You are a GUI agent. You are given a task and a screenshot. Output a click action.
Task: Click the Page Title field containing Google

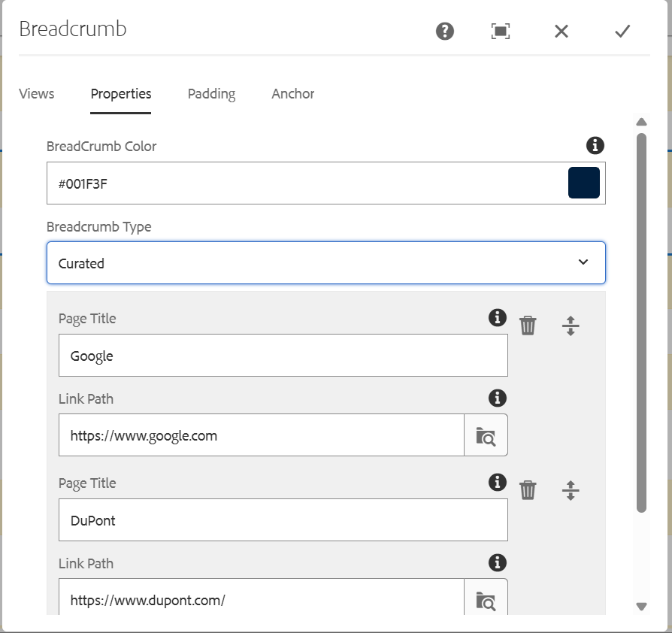(x=283, y=356)
